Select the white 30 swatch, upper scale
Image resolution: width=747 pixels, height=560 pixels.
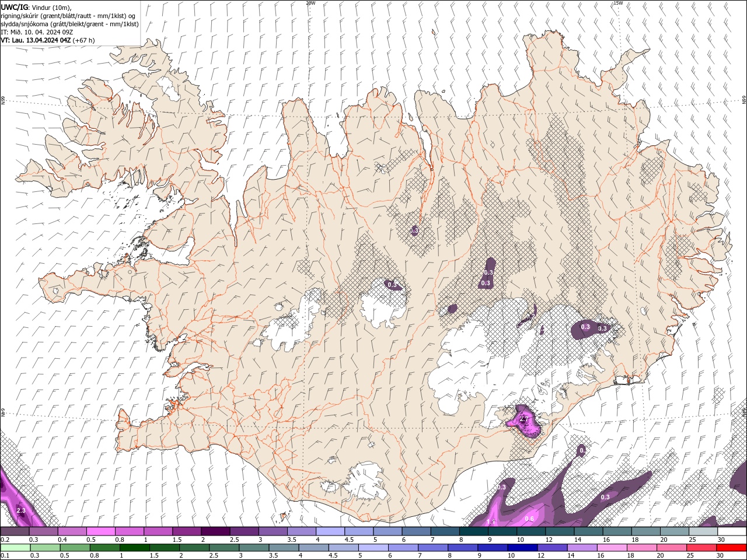tap(732, 531)
